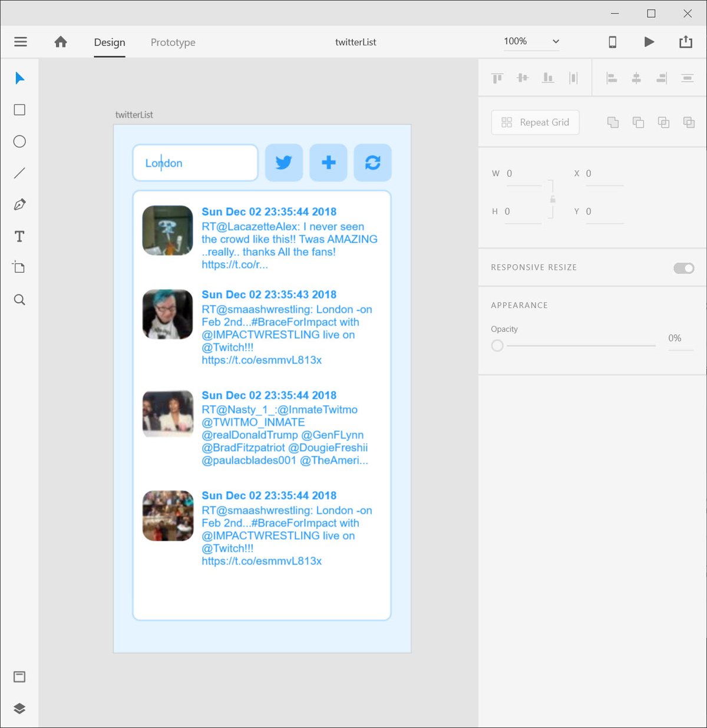Select the Ellipse tool
This screenshot has height=728, width=707.
[19, 141]
